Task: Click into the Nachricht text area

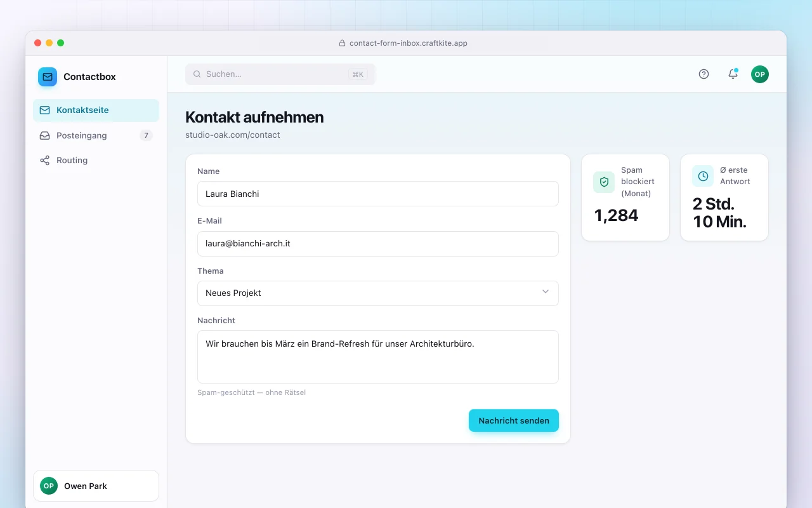Action: point(378,357)
